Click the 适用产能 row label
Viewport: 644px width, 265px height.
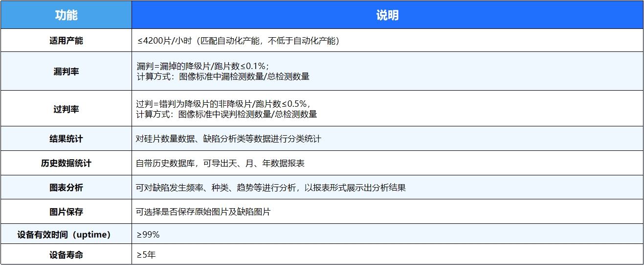(x=66, y=41)
